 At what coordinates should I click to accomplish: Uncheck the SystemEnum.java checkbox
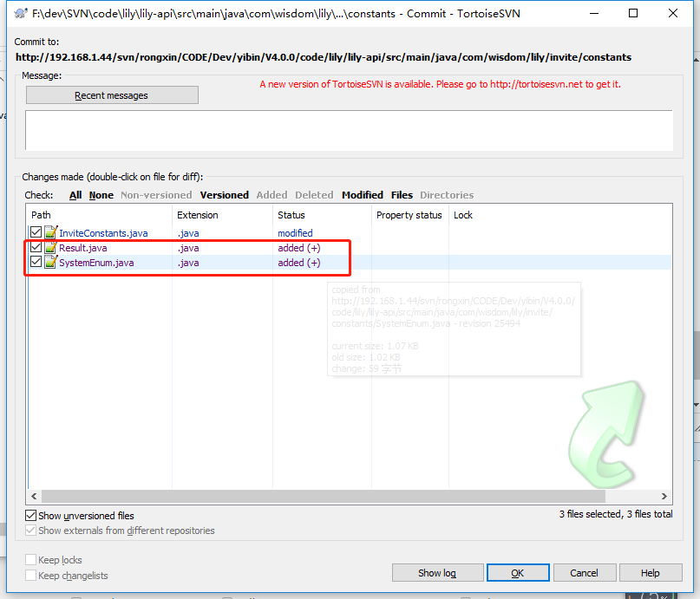36,263
